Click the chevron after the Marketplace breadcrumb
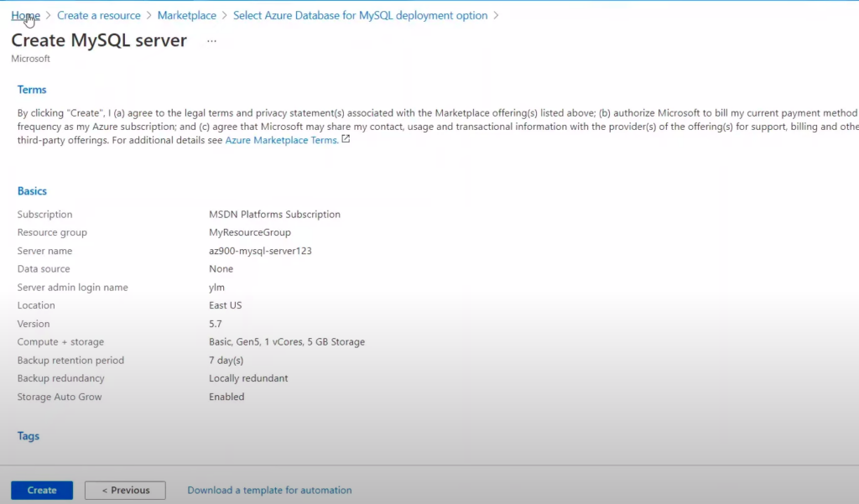 click(225, 16)
